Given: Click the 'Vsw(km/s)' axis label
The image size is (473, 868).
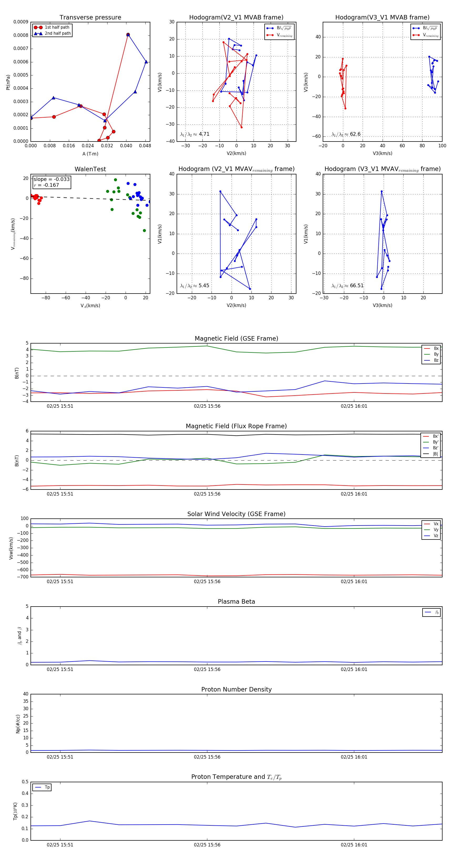Looking at the screenshot, I should 11,548.
